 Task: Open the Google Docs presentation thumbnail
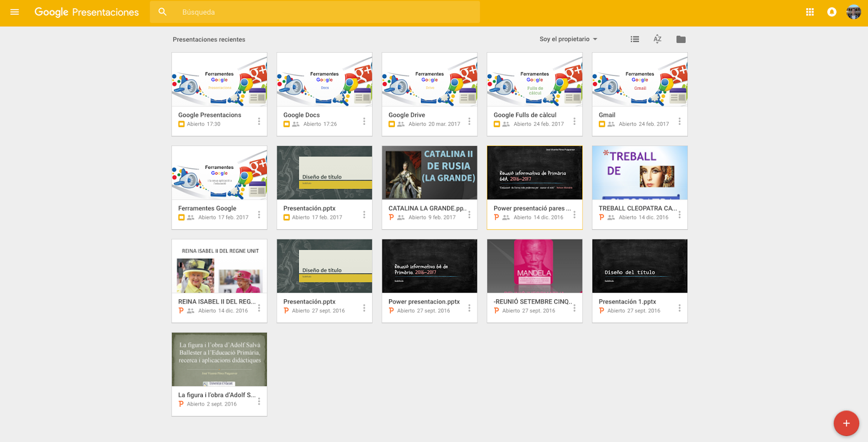[324, 79]
